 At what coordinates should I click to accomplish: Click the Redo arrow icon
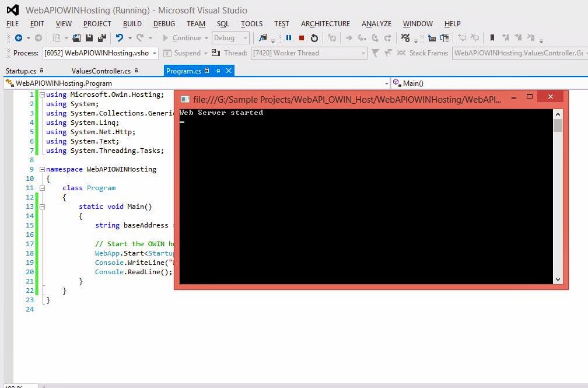pyautogui.click(x=140, y=38)
